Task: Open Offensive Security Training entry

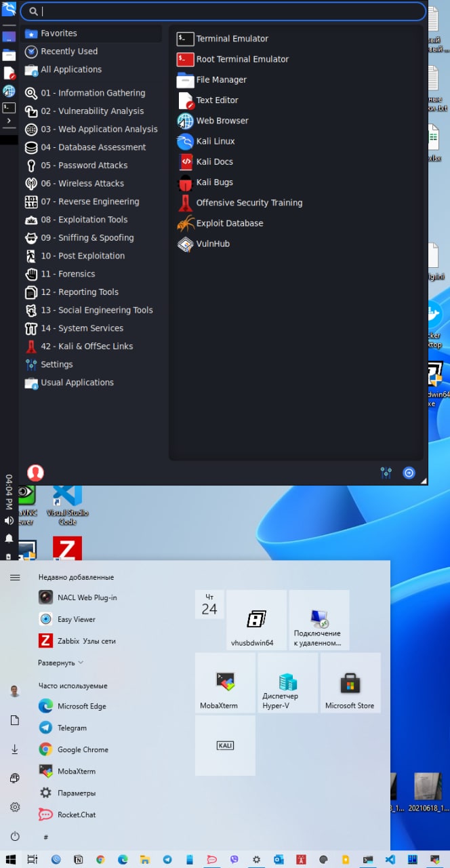Action: click(239, 203)
